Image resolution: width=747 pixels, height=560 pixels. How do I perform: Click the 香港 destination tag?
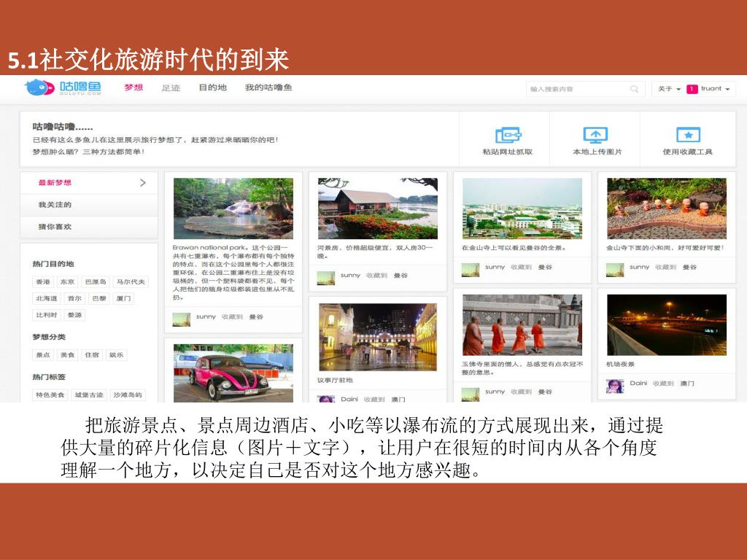click(43, 282)
